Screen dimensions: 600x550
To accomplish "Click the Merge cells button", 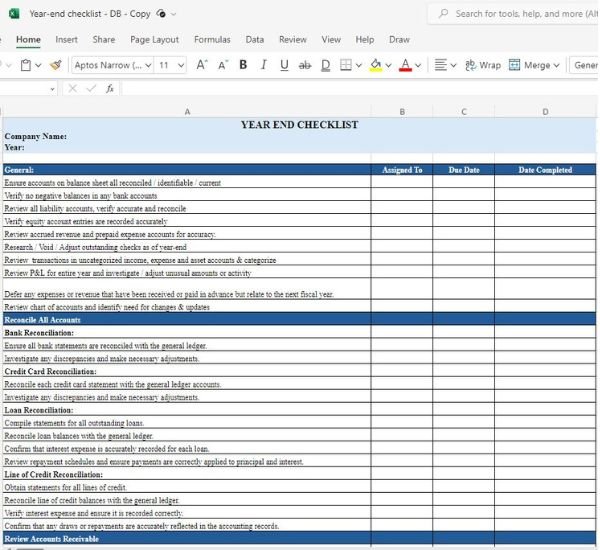I will [x=530, y=65].
